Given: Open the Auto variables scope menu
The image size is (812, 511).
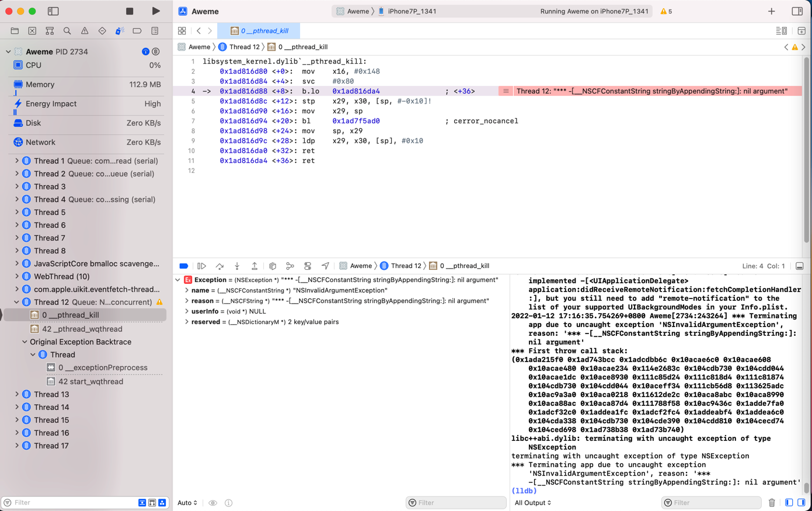Looking at the screenshot, I should (x=187, y=503).
